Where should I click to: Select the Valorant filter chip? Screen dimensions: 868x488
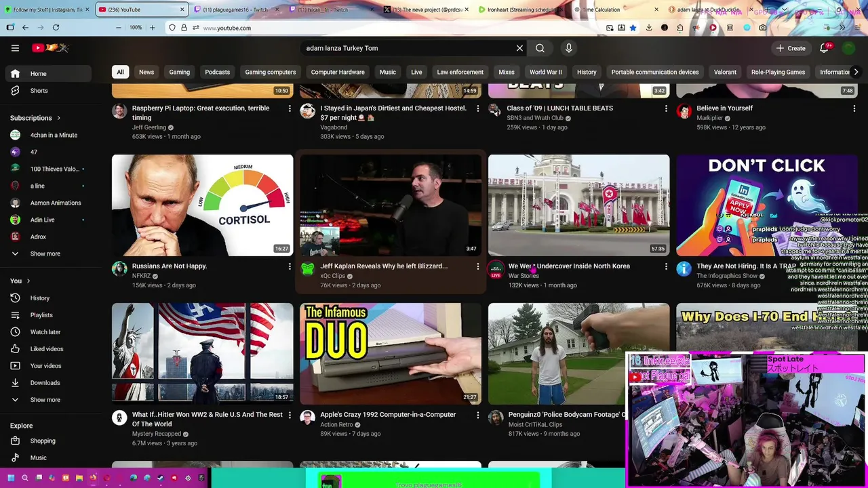click(x=725, y=72)
